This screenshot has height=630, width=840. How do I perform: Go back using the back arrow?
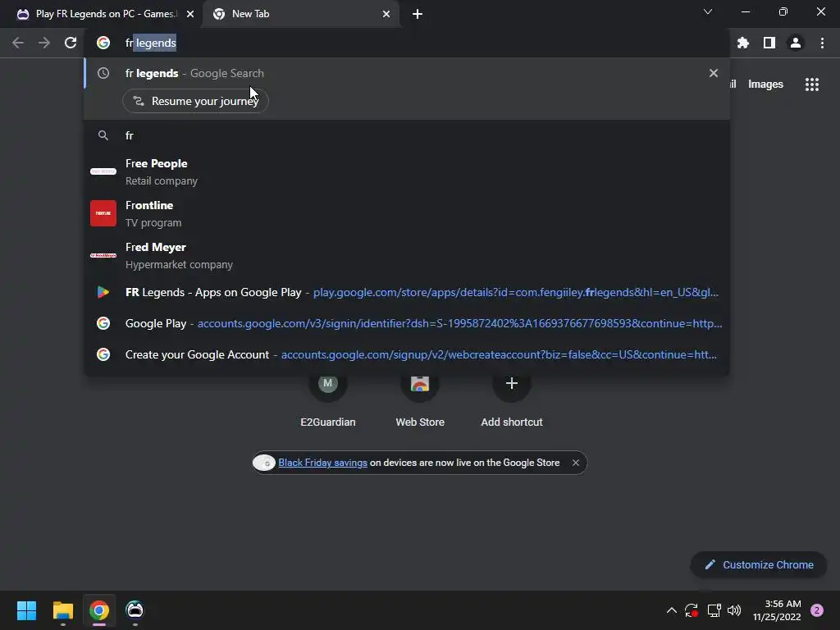pyautogui.click(x=18, y=43)
